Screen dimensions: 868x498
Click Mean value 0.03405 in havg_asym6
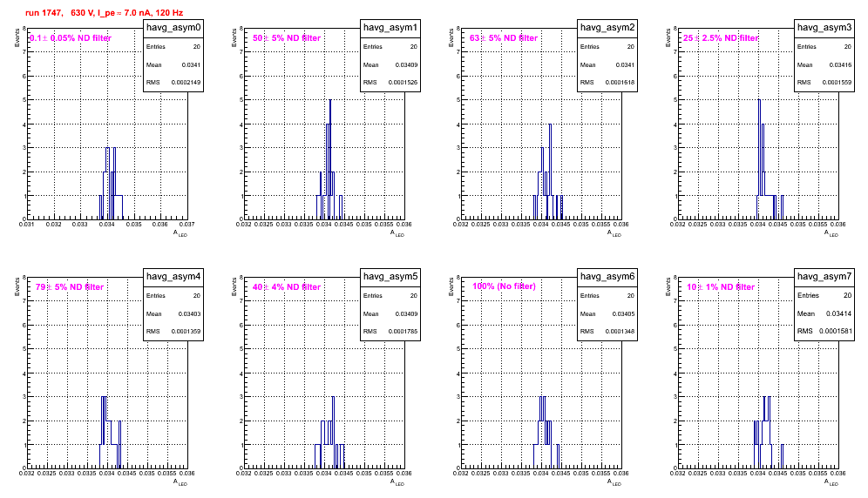click(623, 314)
